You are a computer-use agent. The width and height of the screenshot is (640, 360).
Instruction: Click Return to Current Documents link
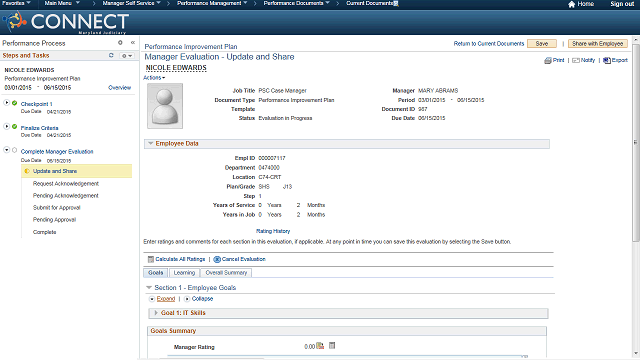pyautogui.click(x=489, y=44)
